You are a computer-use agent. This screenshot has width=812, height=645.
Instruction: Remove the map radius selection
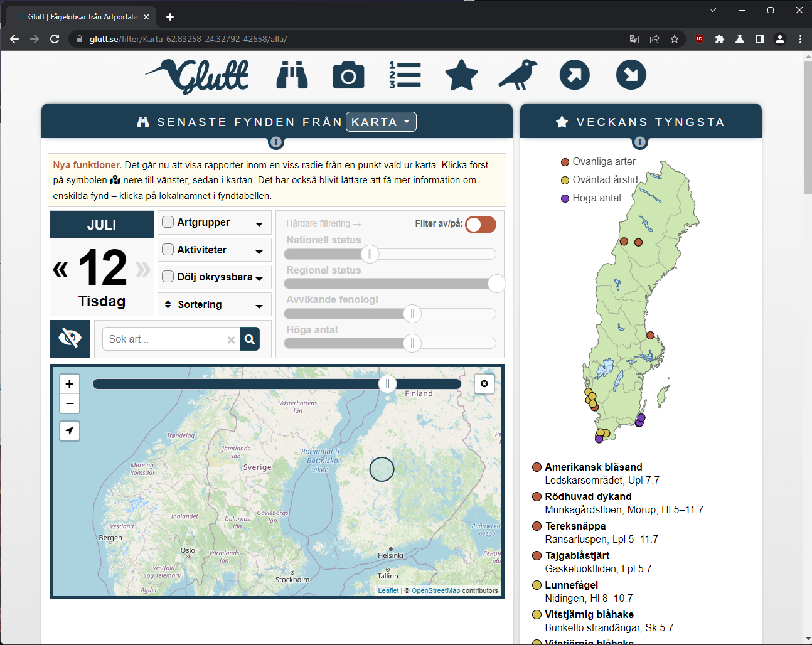tap(484, 384)
